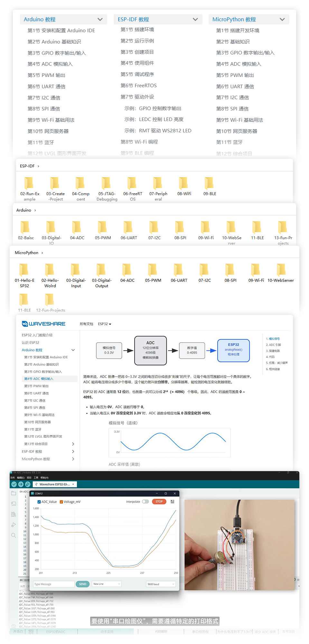Open the 工具 menu in Arduino IDE
The height and width of the screenshot is (644, 309).
pyautogui.click(x=36, y=478)
